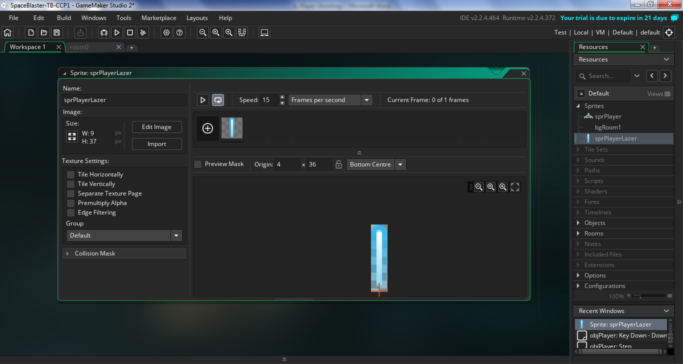This screenshot has width=683, height=364.
Task: Save the project with the disk icon
Action: click(57, 33)
